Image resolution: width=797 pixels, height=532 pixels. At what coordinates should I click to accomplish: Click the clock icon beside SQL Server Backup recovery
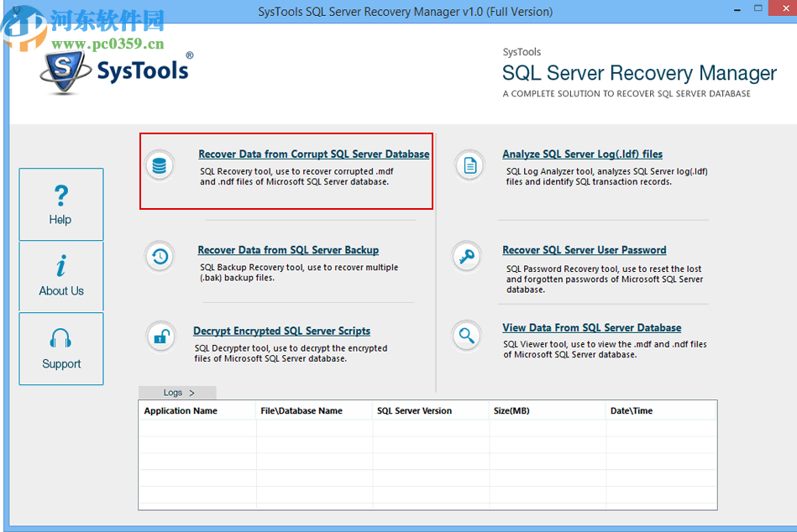coord(160,257)
